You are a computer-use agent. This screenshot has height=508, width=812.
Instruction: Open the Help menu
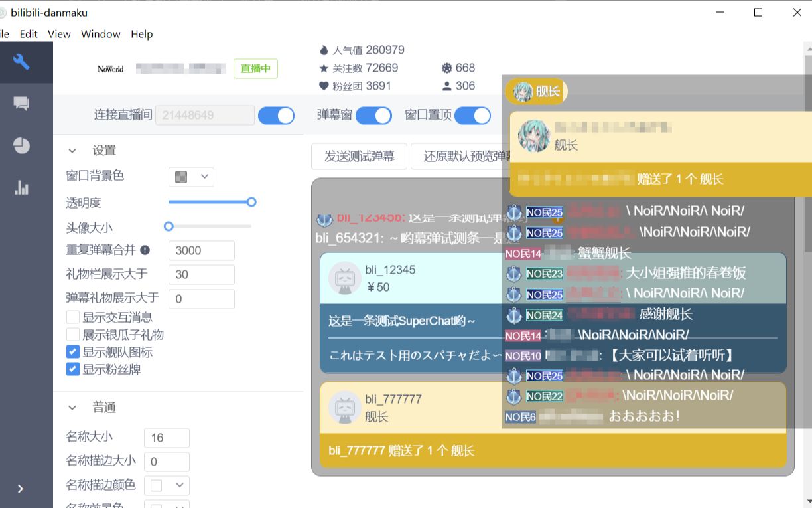click(x=141, y=34)
